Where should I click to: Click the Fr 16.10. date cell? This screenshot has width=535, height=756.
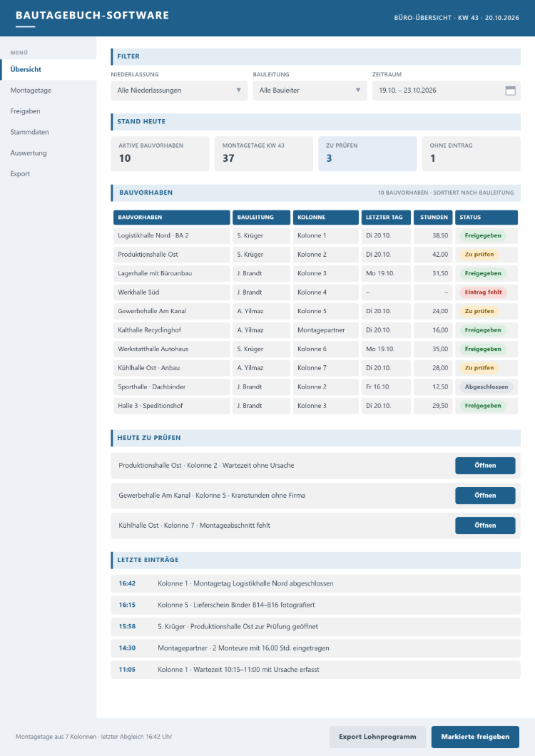pos(386,387)
